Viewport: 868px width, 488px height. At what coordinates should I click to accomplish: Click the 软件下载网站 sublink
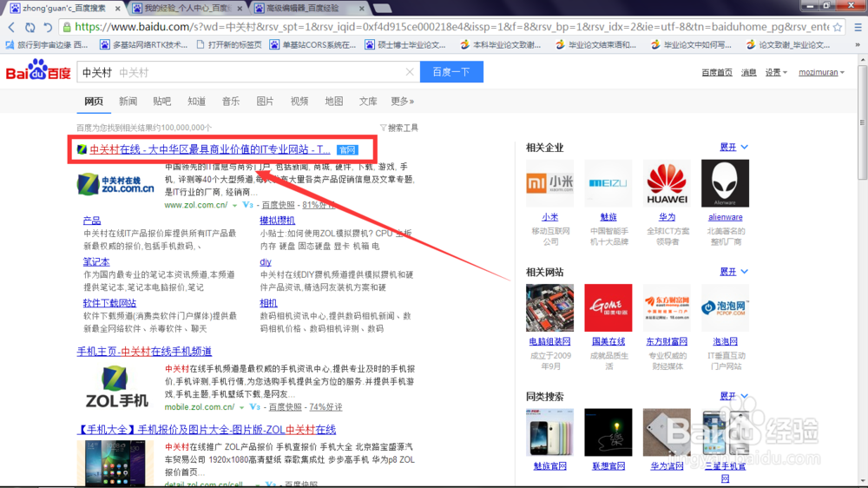(109, 303)
